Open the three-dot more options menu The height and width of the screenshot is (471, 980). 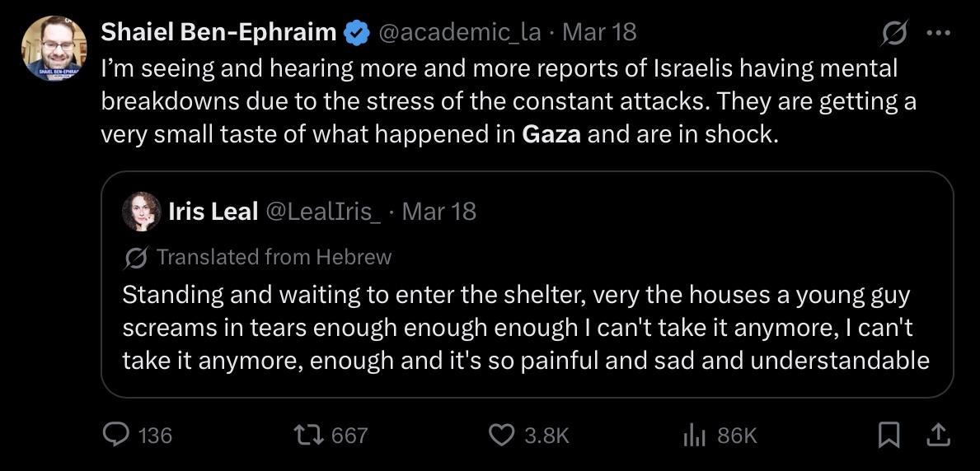coord(939,34)
